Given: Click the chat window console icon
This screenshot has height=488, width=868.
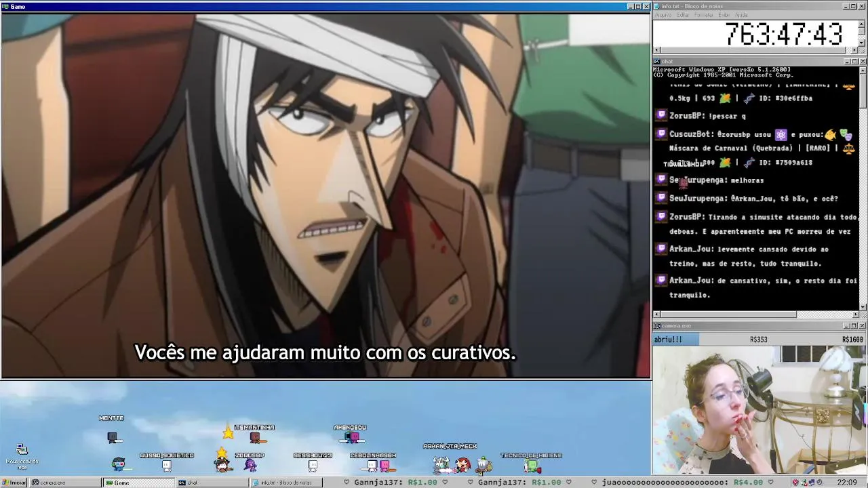Looking at the screenshot, I should (657, 62).
